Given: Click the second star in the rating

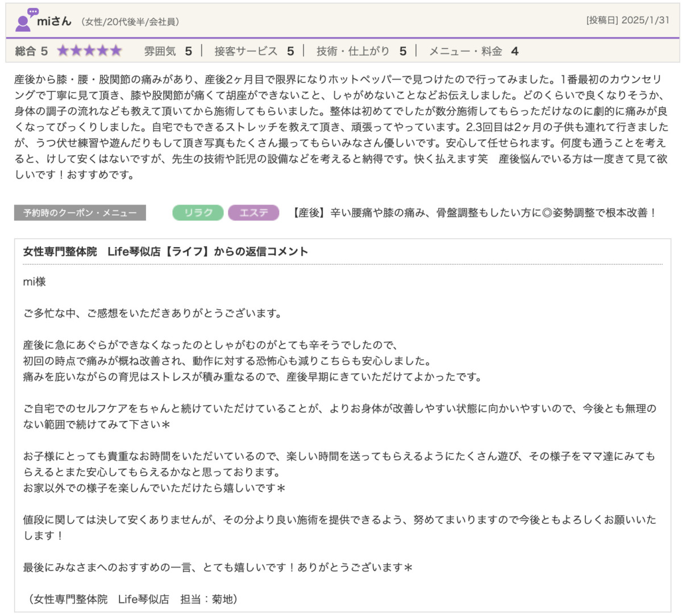Looking at the screenshot, I should point(76,51).
